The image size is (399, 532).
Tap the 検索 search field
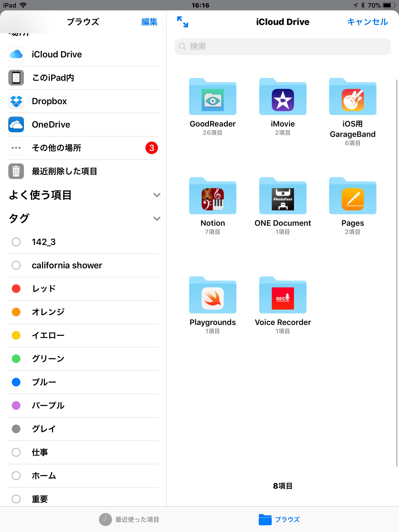pyautogui.click(x=283, y=47)
